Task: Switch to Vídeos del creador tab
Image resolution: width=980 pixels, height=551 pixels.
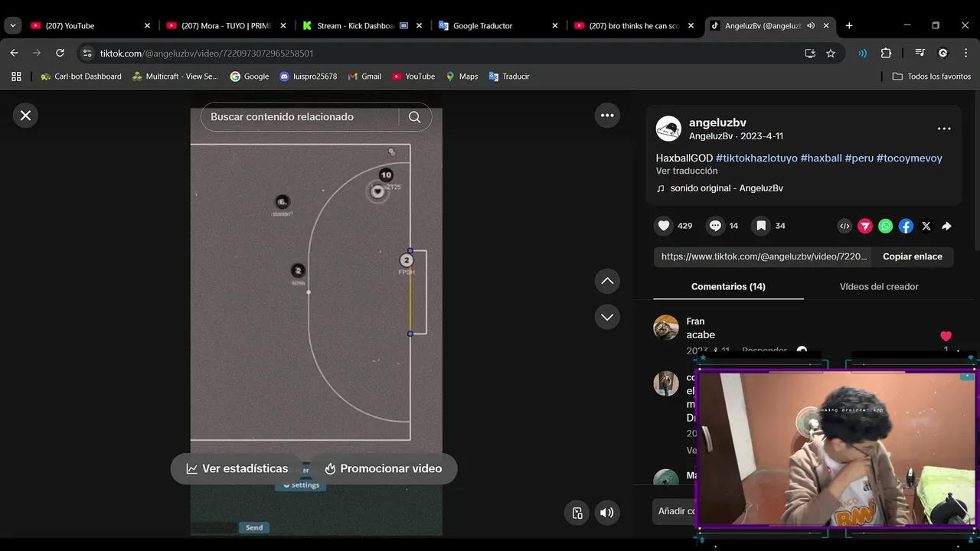Action: [x=879, y=287]
